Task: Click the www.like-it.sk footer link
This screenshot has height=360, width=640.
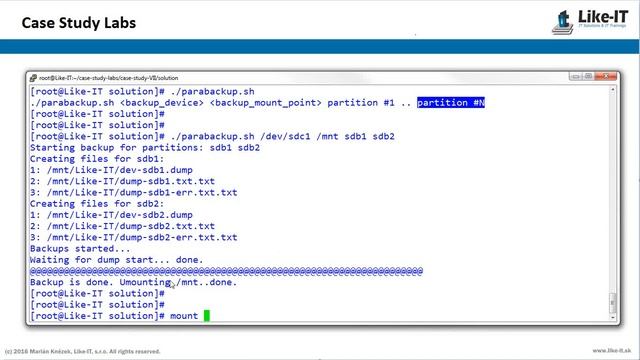Action: tap(611, 351)
